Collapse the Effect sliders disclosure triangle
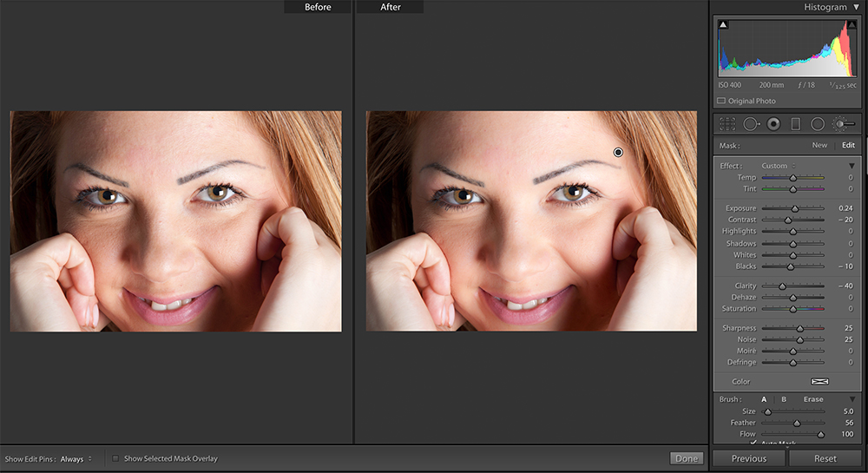 (x=852, y=166)
